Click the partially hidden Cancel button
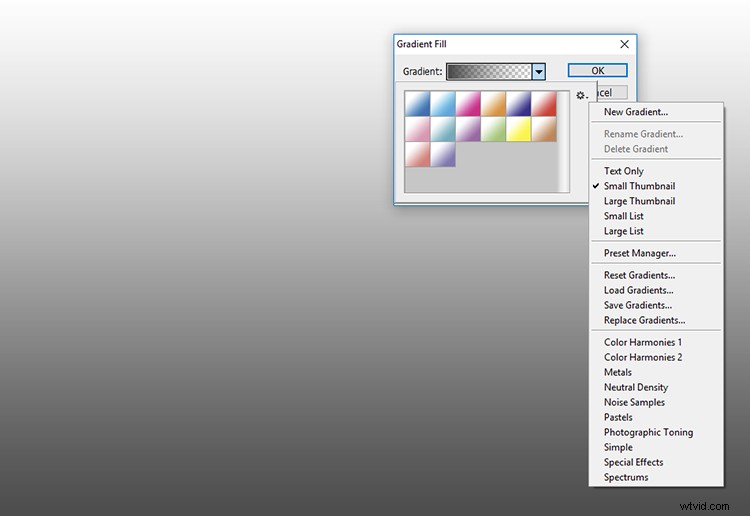 click(612, 93)
